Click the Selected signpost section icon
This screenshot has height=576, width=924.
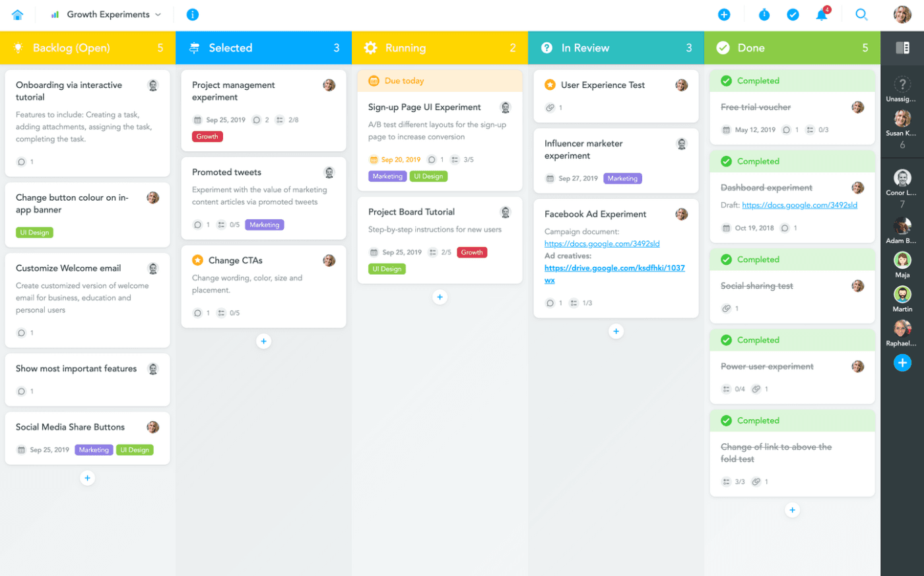194,48
